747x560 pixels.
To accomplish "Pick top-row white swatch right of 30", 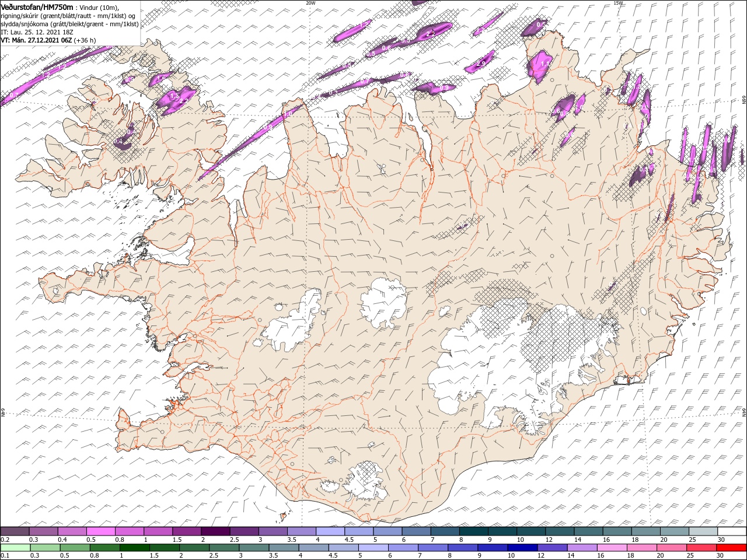I will 732,531.
